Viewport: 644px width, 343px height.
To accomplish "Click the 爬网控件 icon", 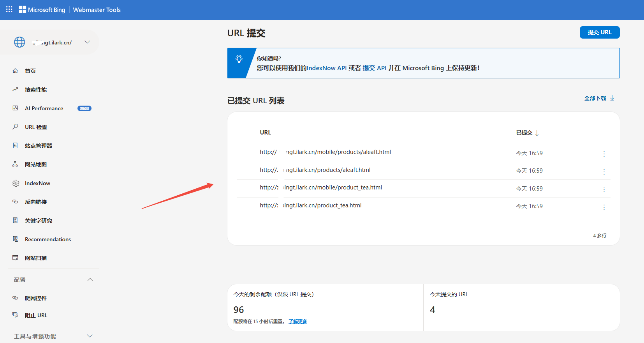I will pyautogui.click(x=15, y=298).
